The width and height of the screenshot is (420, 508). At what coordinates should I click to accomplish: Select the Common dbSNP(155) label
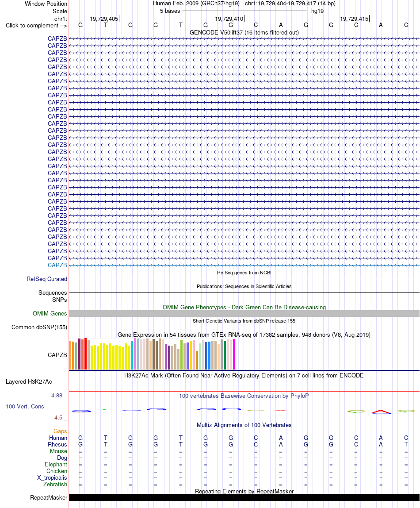tap(39, 327)
